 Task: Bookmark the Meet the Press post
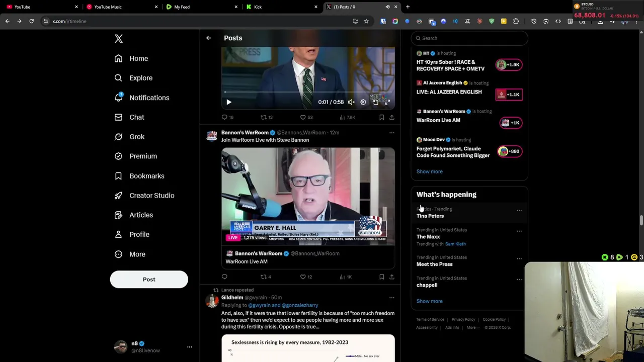click(x=381, y=117)
